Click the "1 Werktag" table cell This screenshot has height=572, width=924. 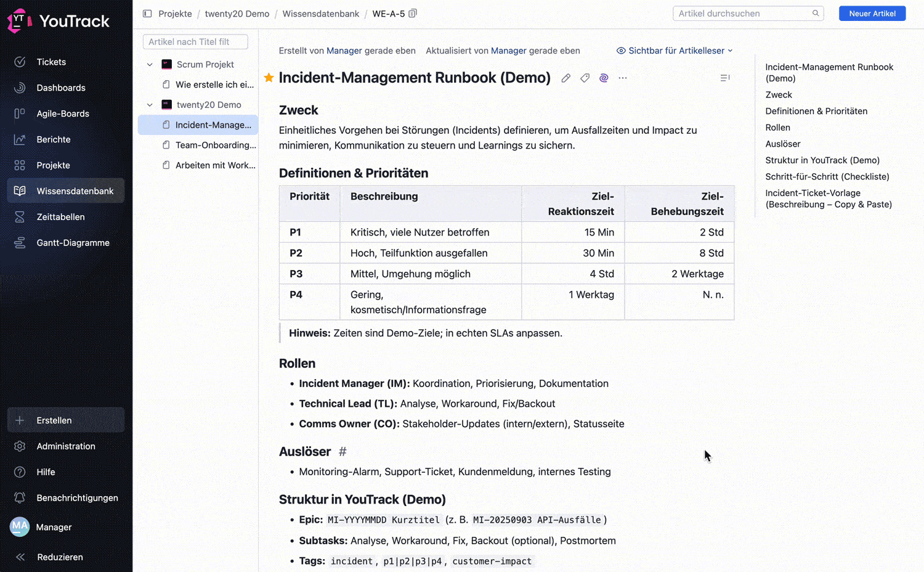[x=573, y=302]
